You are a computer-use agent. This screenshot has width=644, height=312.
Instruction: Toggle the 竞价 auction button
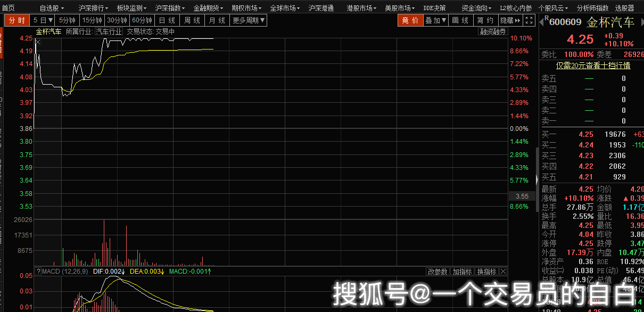[x=410, y=20]
